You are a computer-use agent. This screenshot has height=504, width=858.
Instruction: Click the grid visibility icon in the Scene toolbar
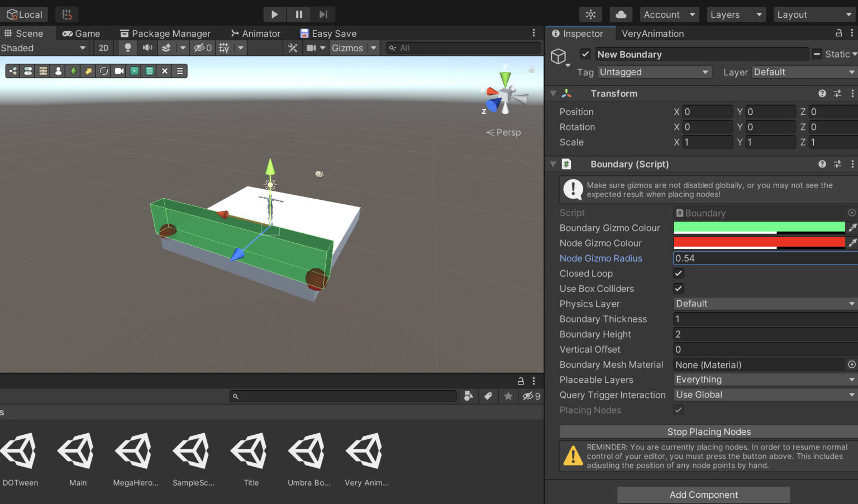pos(223,48)
